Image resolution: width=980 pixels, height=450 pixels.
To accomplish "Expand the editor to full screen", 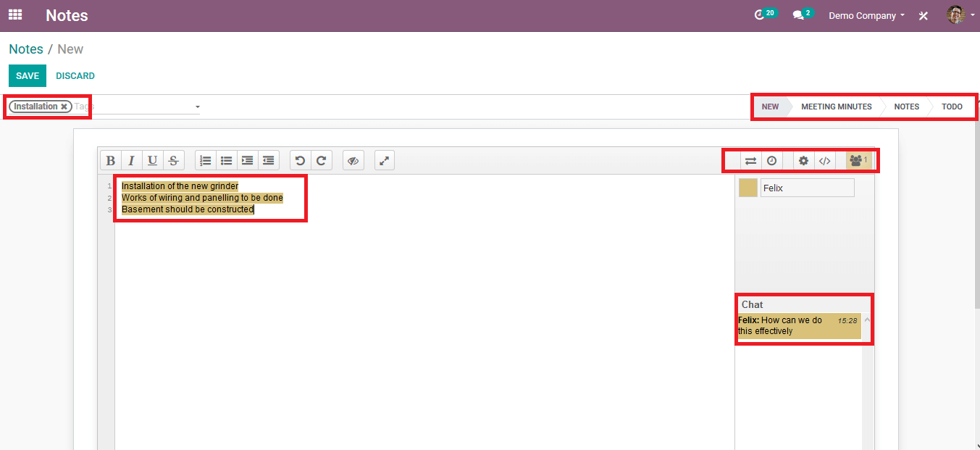I will (385, 160).
